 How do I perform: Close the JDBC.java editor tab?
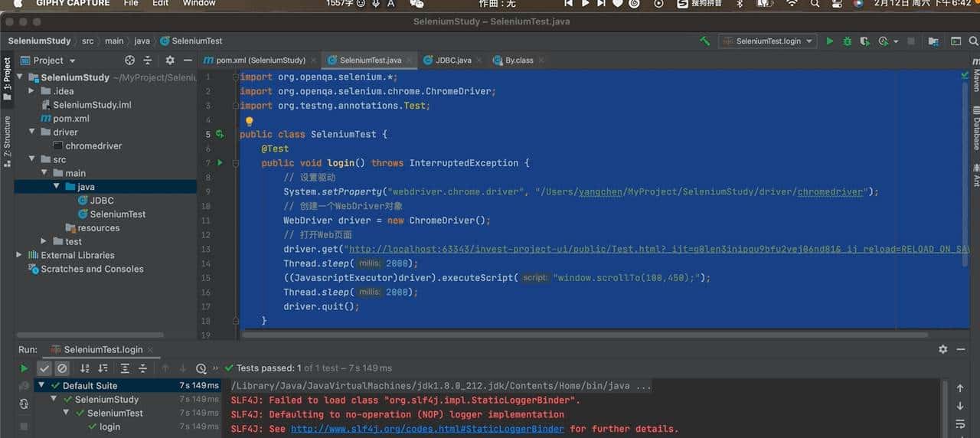(480, 60)
